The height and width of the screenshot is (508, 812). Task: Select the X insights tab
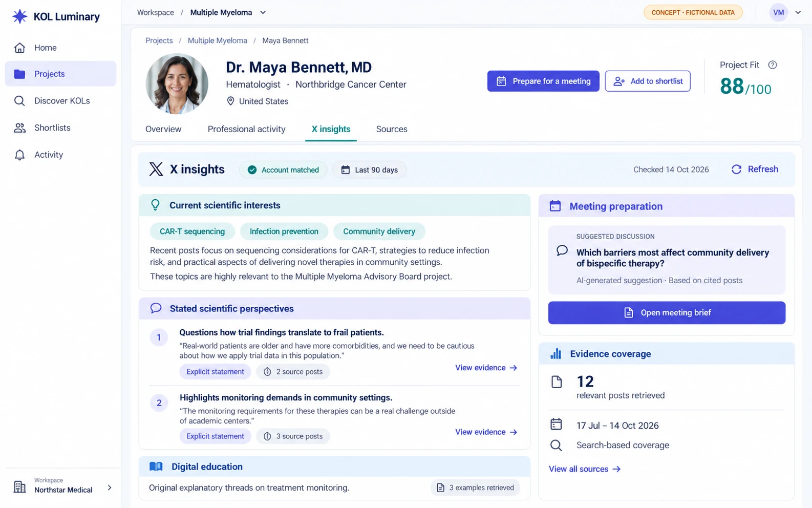point(331,129)
